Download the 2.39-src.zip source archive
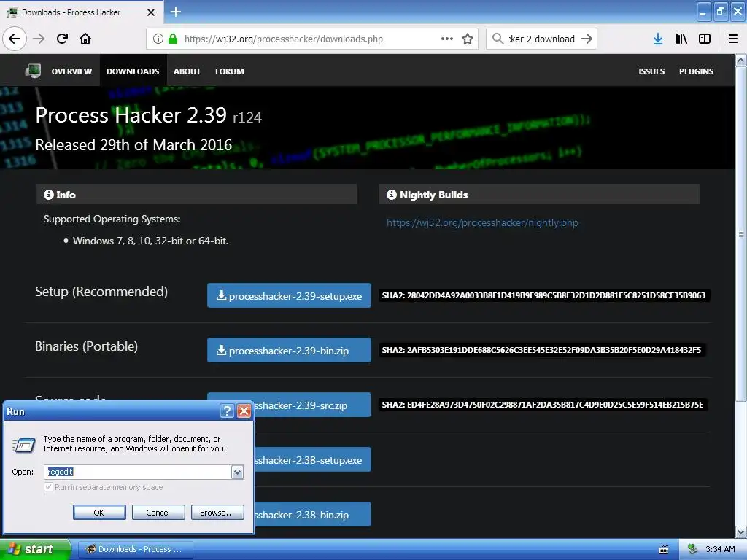 click(x=312, y=405)
